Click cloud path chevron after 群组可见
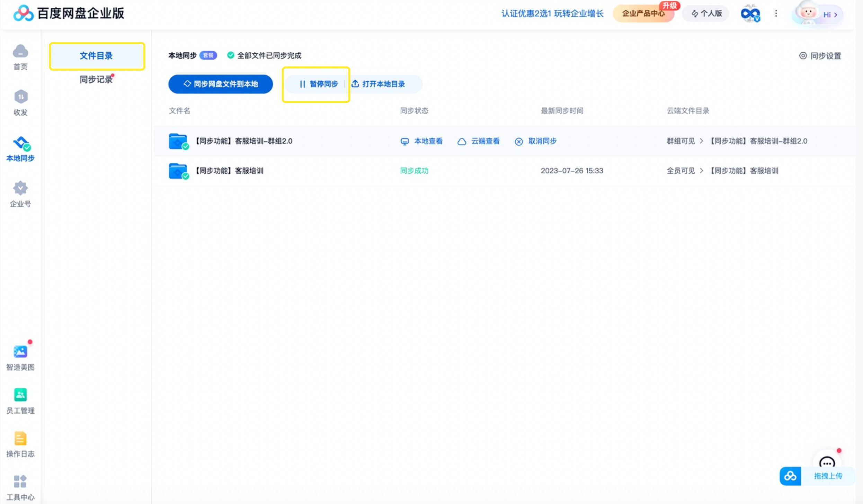 tap(701, 141)
